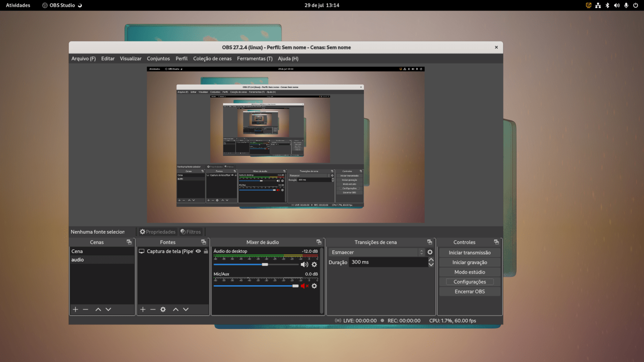Open source properties via the gear in Fontes
644x362 pixels.
click(162, 309)
